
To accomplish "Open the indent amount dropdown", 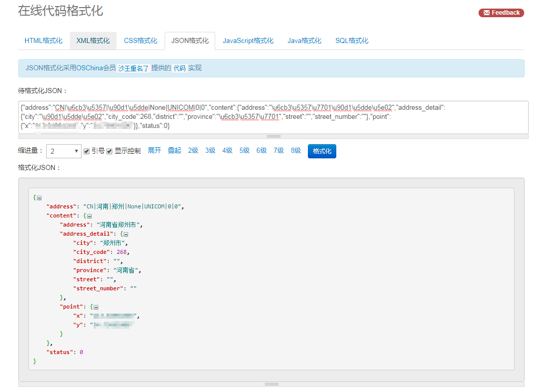I will tap(64, 151).
